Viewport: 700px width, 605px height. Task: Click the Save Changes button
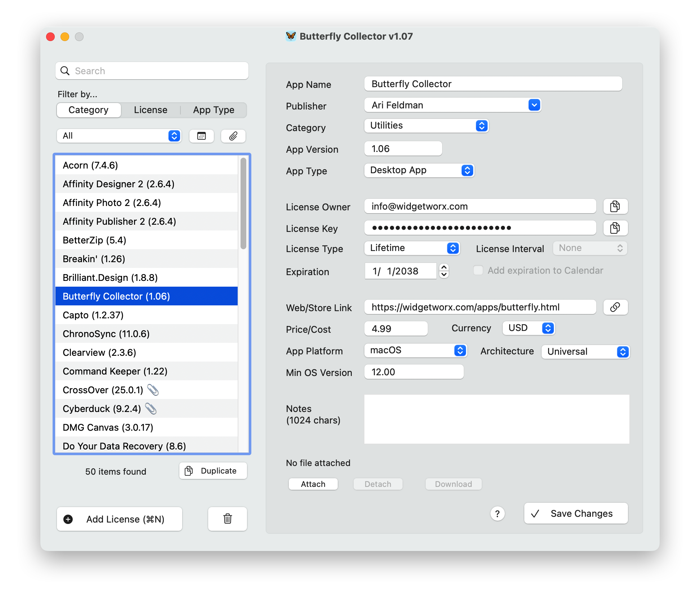click(x=576, y=514)
